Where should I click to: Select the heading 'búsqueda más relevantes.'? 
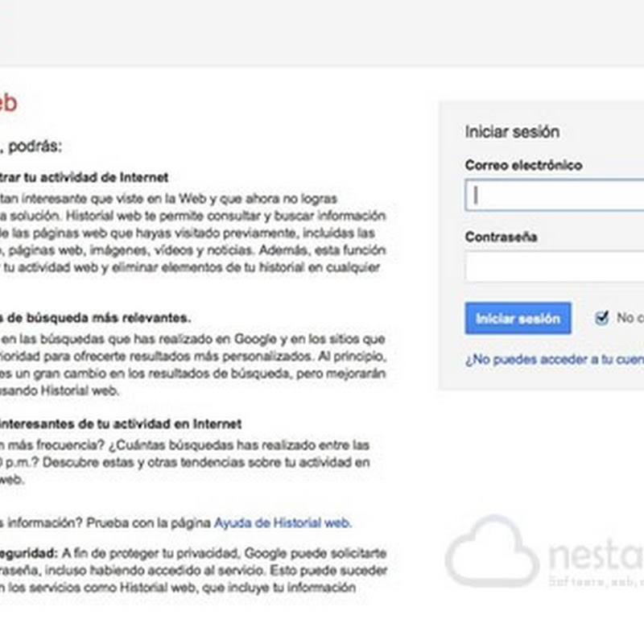(109, 317)
